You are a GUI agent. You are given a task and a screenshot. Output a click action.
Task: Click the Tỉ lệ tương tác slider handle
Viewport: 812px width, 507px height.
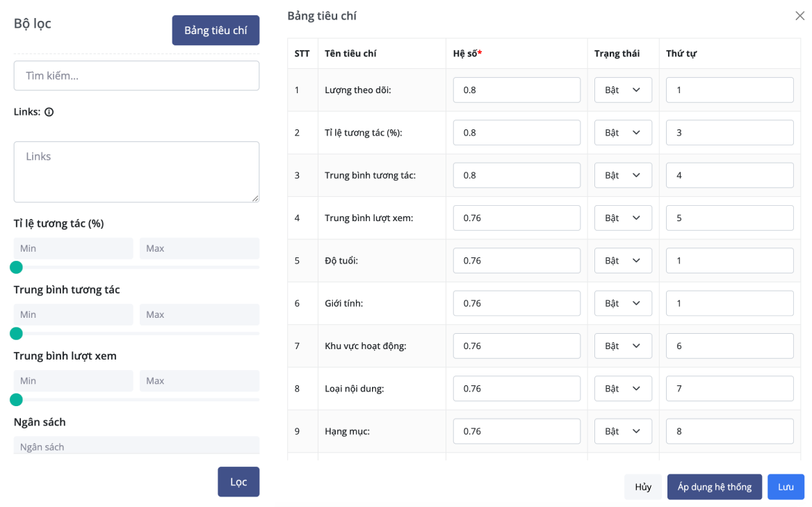coord(16,267)
